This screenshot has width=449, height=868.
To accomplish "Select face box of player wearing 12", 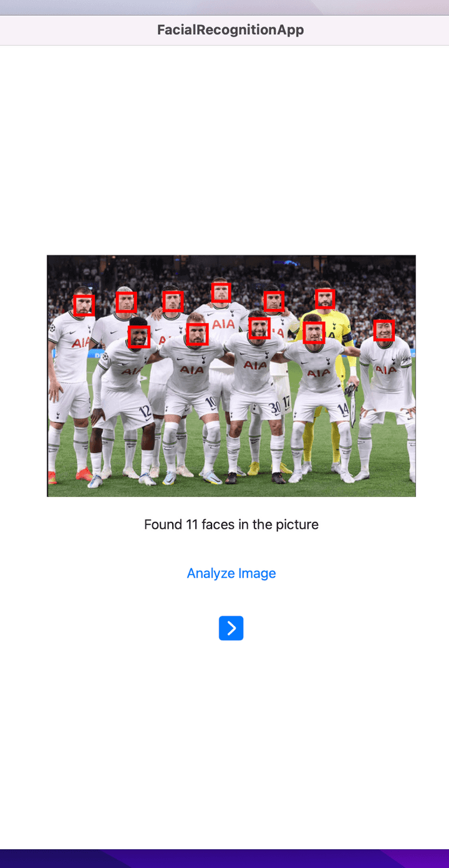I will [139, 337].
